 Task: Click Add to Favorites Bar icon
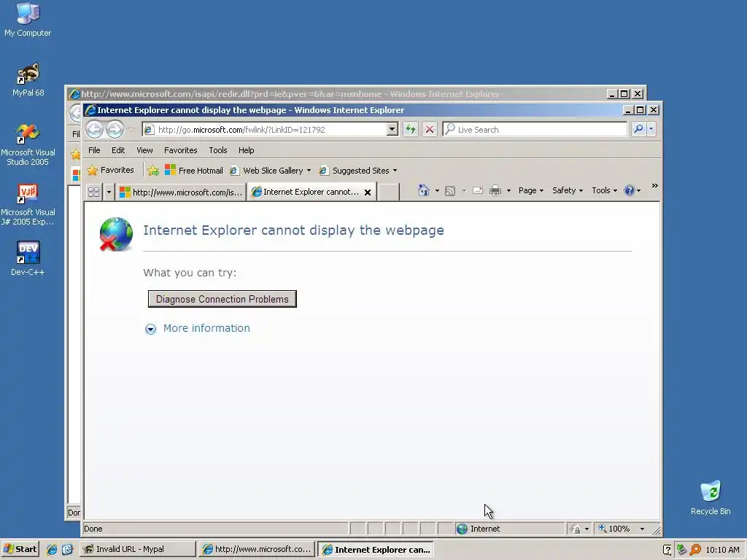153,171
